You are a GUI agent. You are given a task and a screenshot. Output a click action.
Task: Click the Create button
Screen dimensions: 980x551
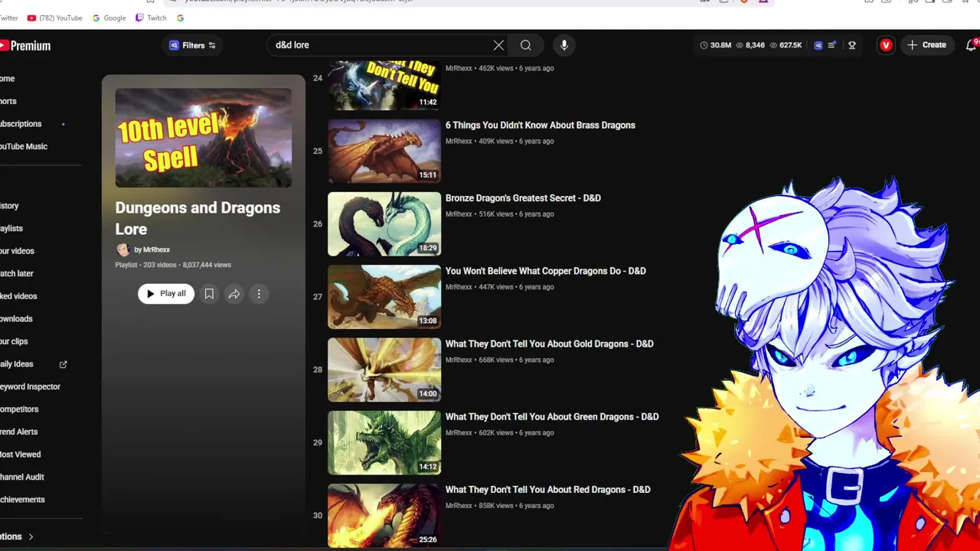point(926,45)
